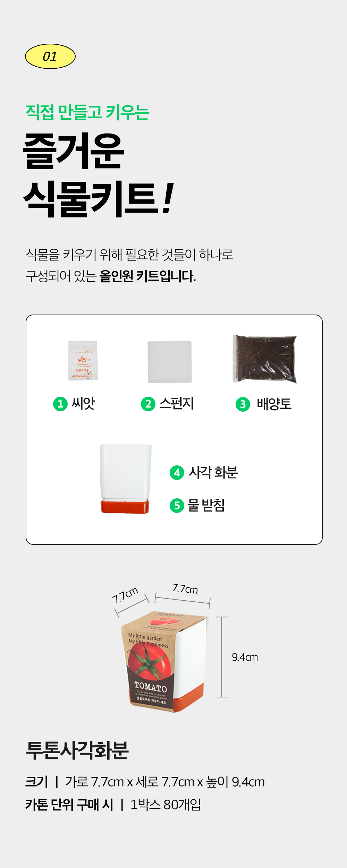The width and height of the screenshot is (347, 868).
Task: Click the white sponge image
Action: [170, 362]
